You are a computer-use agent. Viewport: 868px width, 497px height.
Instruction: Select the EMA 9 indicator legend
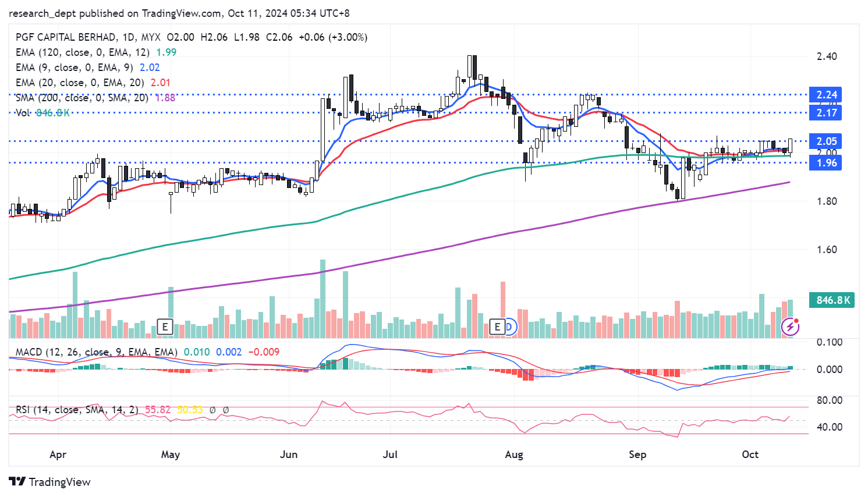pyautogui.click(x=74, y=68)
